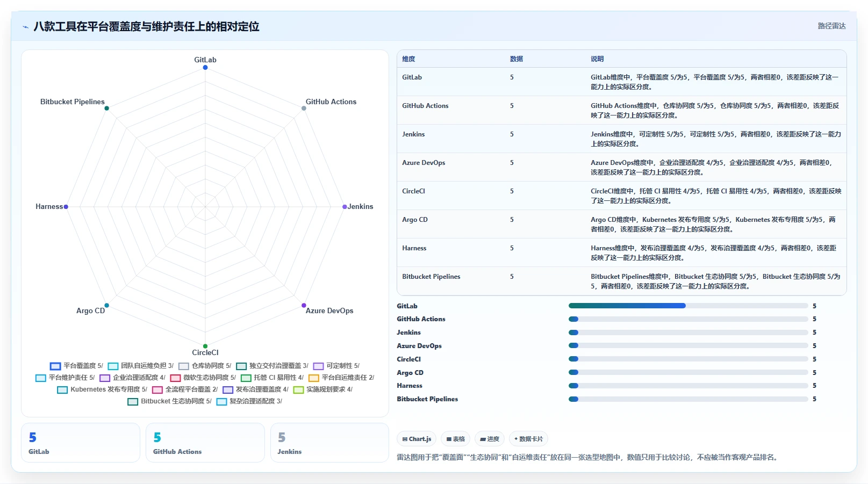The image size is (868, 484).
Task: Click the 表格 chip
Action: pyautogui.click(x=455, y=439)
